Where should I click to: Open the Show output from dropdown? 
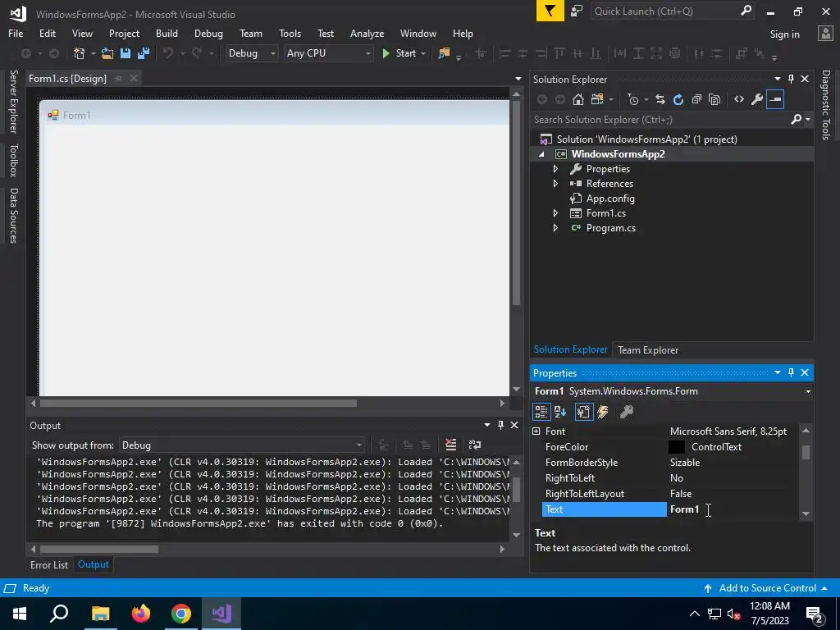[242, 445]
